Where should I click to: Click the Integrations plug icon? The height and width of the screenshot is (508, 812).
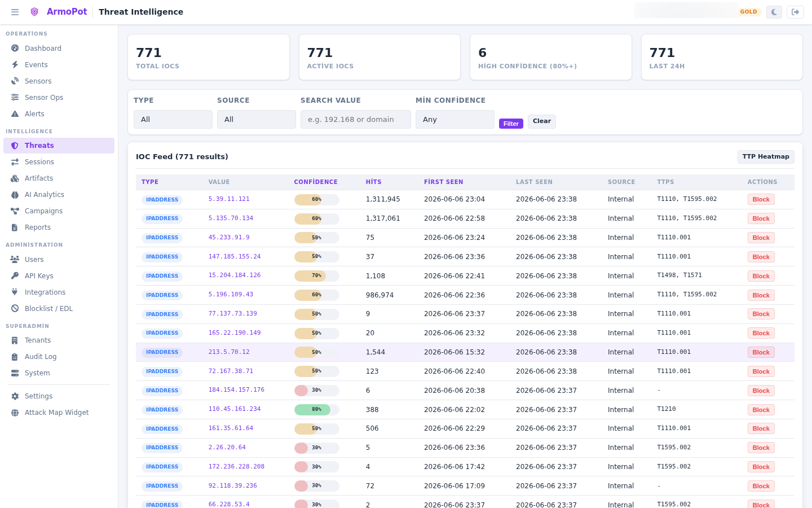15,292
